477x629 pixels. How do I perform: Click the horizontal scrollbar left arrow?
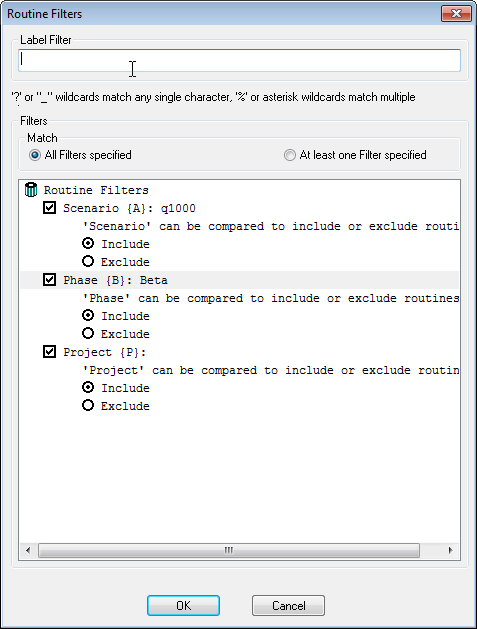[x=28, y=550]
